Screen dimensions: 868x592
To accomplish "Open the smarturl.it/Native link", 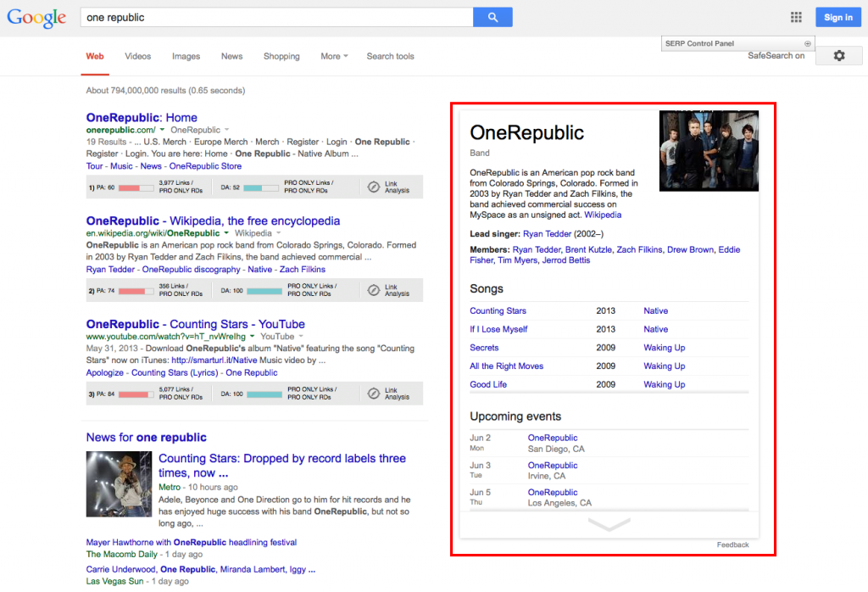I will pos(214,360).
